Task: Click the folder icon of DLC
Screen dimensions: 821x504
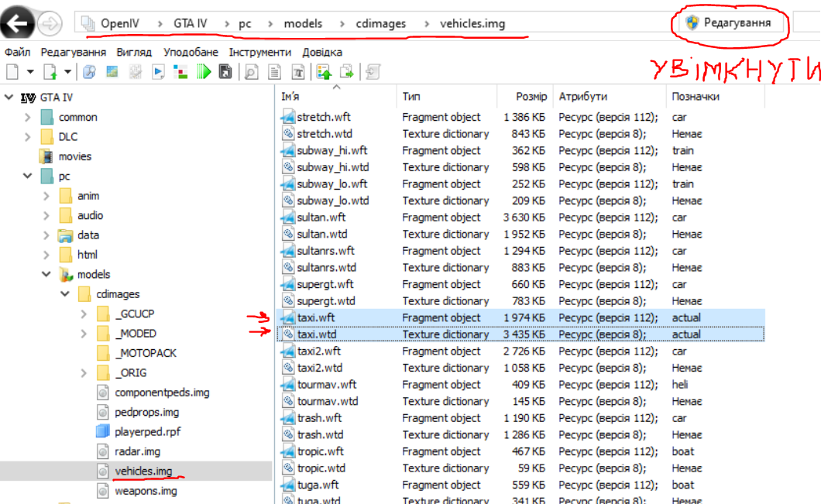Action: [46, 136]
